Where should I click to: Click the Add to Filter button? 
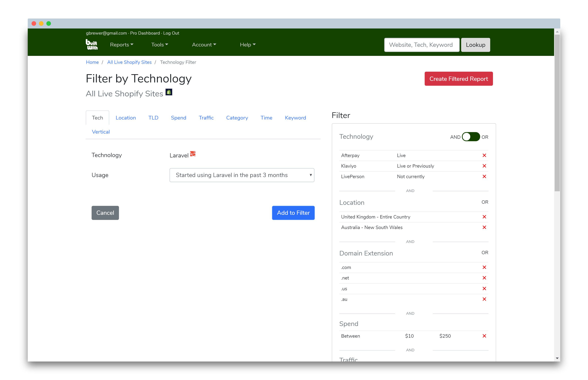pos(293,213)
